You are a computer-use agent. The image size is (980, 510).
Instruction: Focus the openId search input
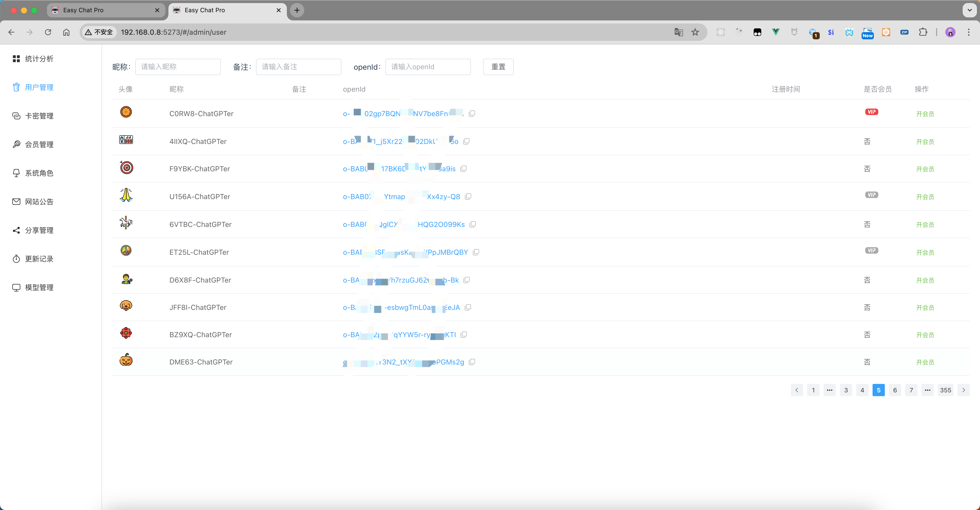click(x=428, y=67)
